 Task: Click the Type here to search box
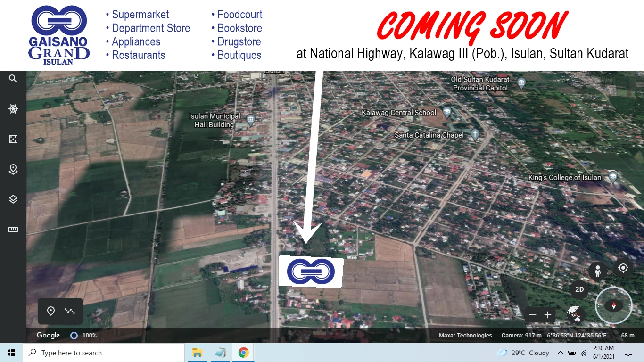point(104,353)
